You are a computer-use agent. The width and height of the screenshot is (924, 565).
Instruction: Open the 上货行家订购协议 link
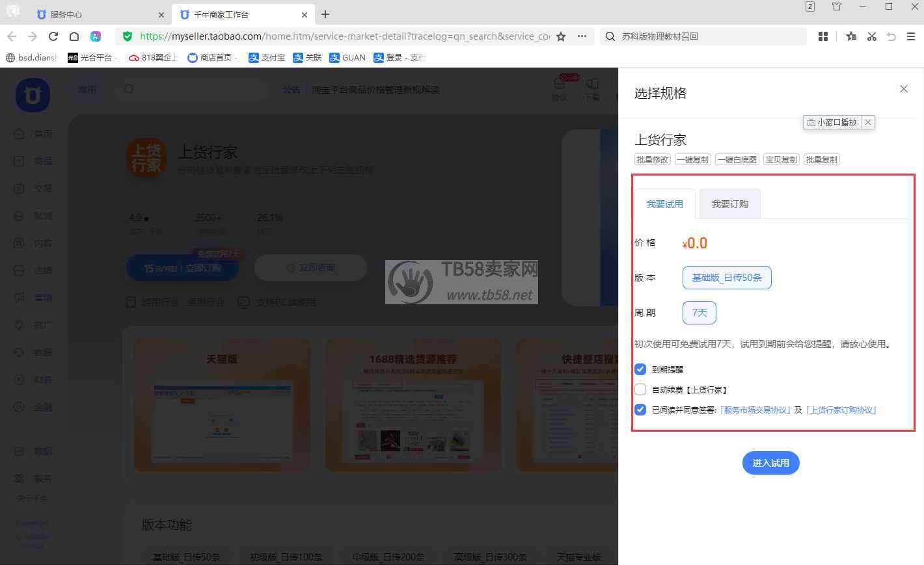pos(841,410)
